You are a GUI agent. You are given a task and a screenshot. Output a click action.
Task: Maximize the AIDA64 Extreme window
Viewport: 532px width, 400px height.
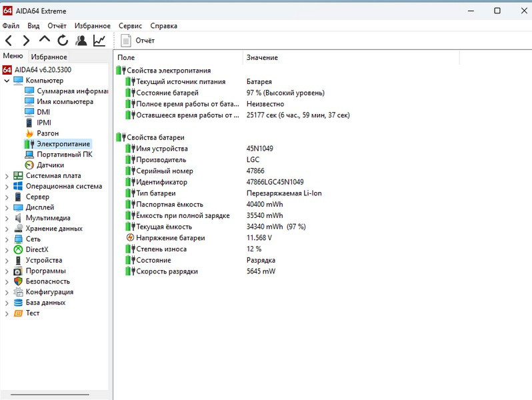coord(497,11)
